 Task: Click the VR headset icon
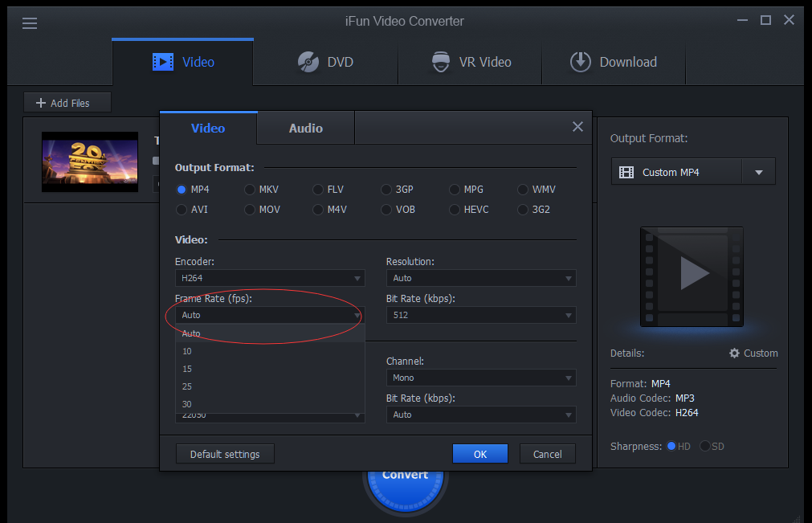coord(441,62)
